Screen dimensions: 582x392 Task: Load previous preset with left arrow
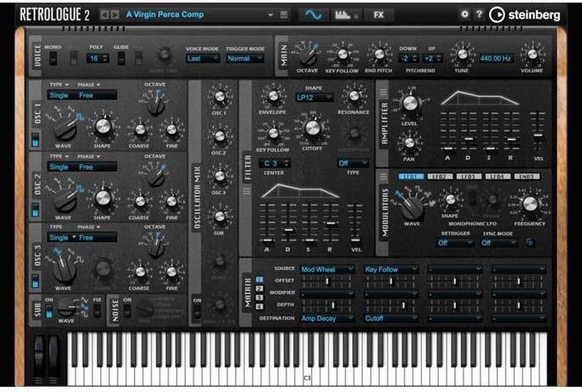[104, 14]
